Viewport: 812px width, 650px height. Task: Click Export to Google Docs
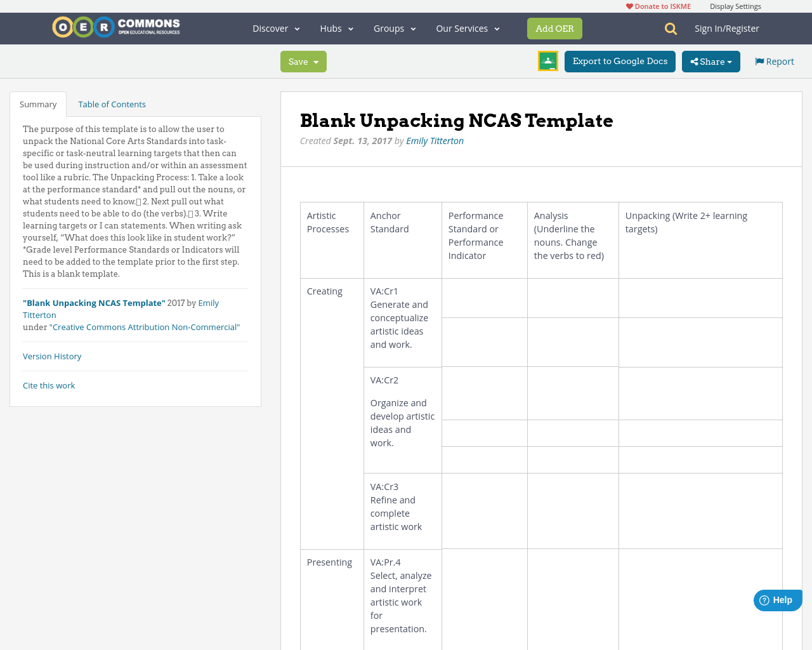point(620,62)
